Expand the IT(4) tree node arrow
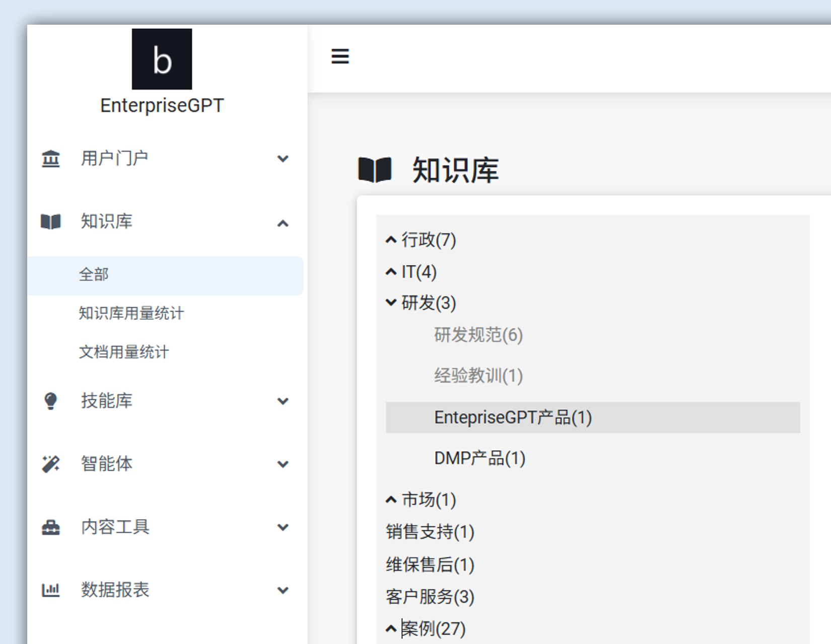 (391, 272)
